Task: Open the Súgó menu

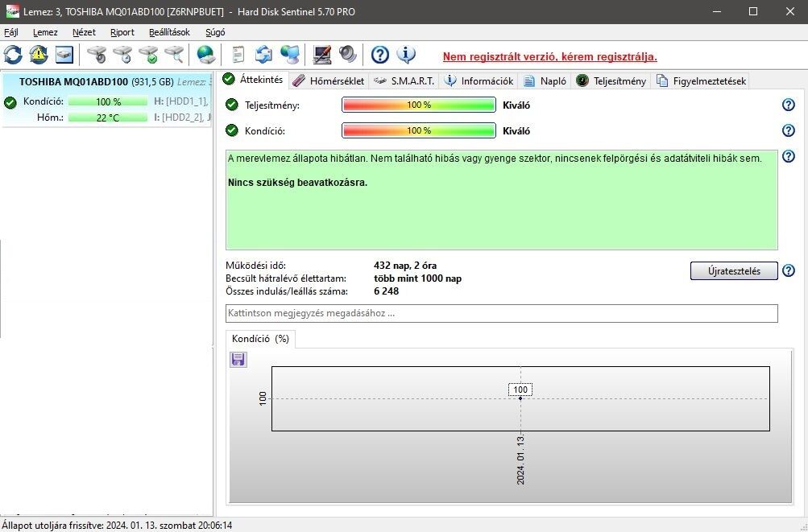Action: coord(215,32)
